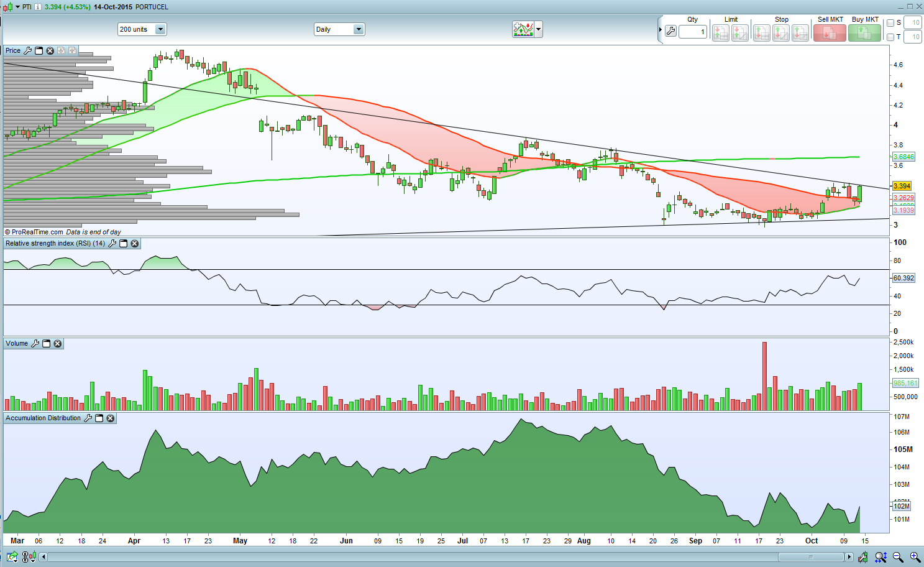The height and width of the screenshot is (567, 924).
Task: Click the PORTUCEL instrument name
Action: 152,7
